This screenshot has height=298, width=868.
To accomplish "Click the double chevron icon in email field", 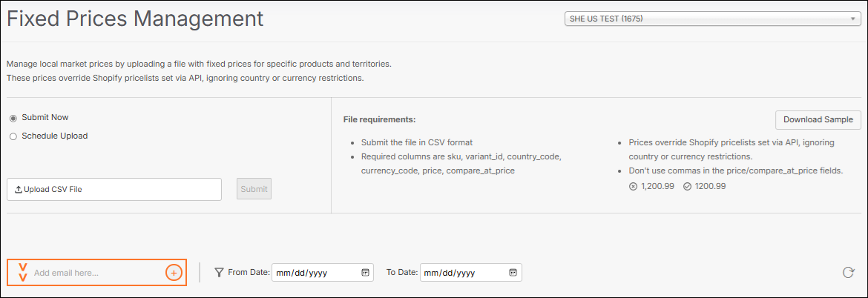I will pyautogui.click(x=22, y=272).
